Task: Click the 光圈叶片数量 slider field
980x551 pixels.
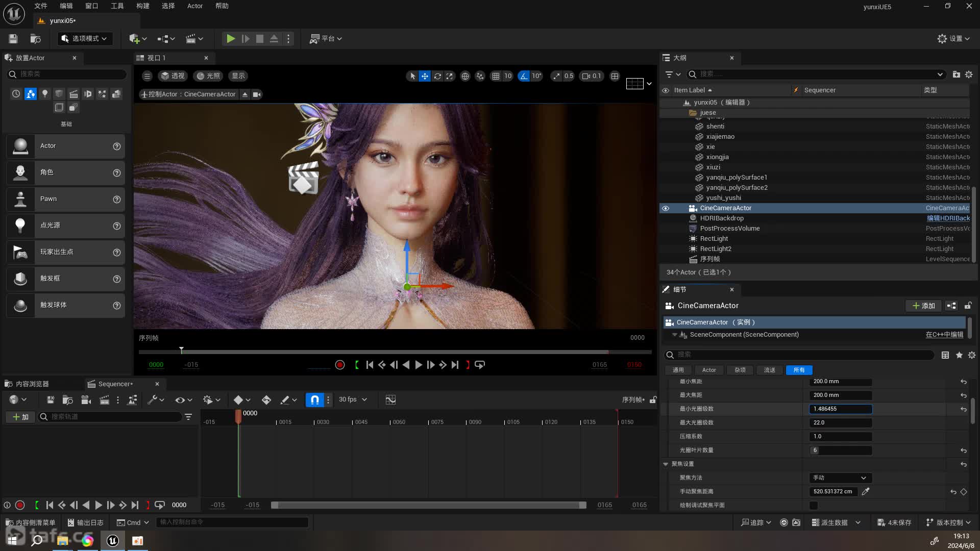Action: point(840,450)
